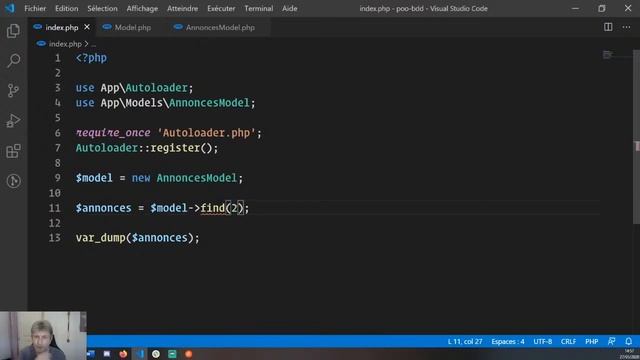Open the bottom activity bar icon below Extensions
The height and width of the screenshot is (360, 640).
coord(13,181)
